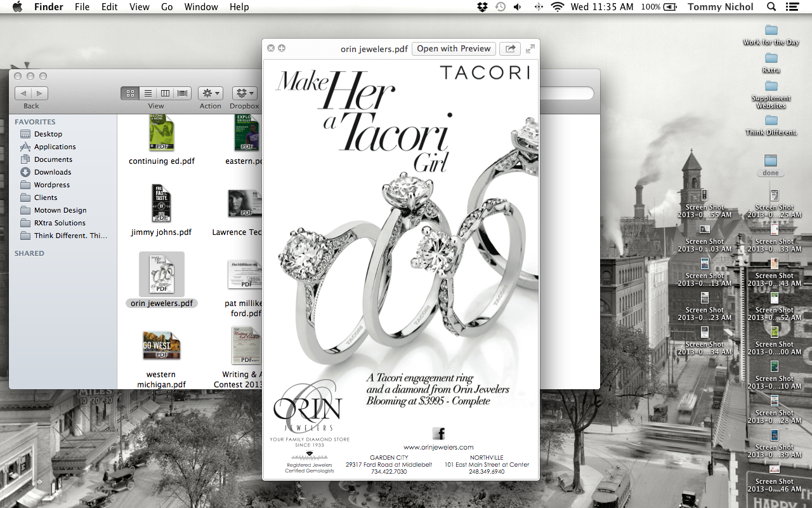Viewport: 812px width, 508px height.
Task: Click the battery 100% indicator
Action: (658, 7)
